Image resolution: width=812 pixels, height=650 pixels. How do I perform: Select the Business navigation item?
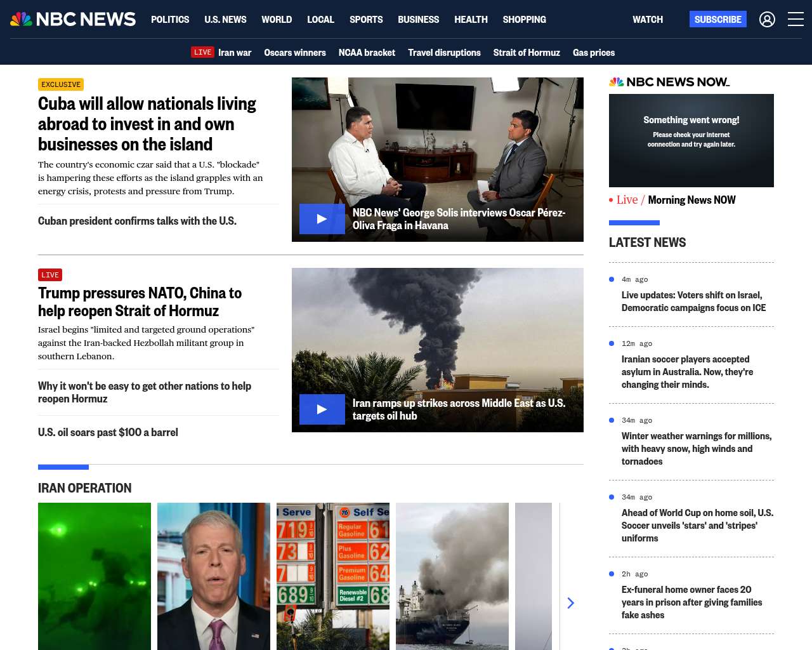(x=418, y=20)
